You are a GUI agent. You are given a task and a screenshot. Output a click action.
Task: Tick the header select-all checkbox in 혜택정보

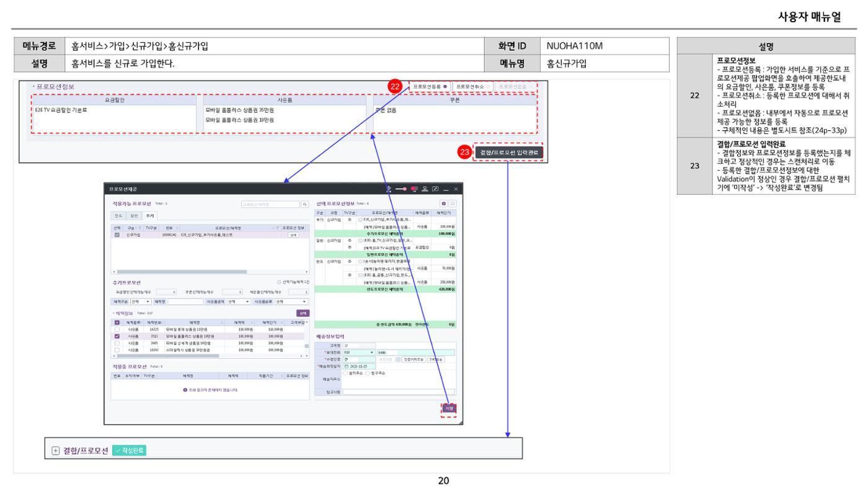pos(117,323)
